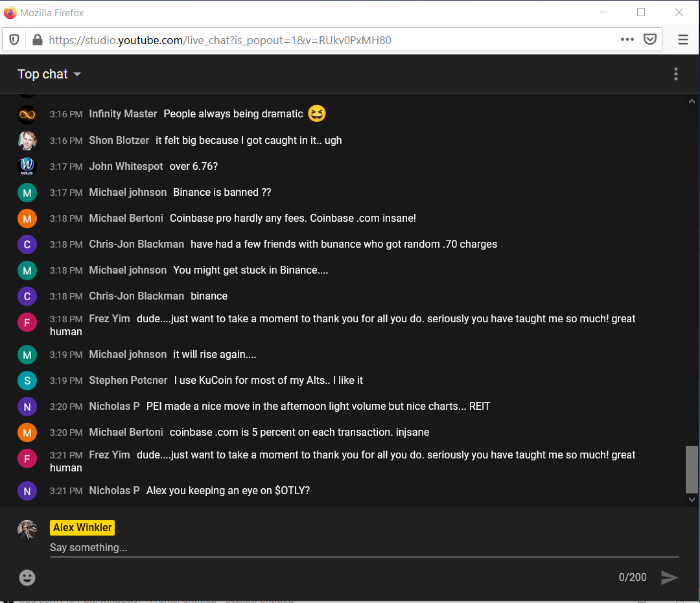Viewport: 700px width, 603px height.
Task: Click the padlock site security icon
Action: pyautogui.click(x=37, y=40)
